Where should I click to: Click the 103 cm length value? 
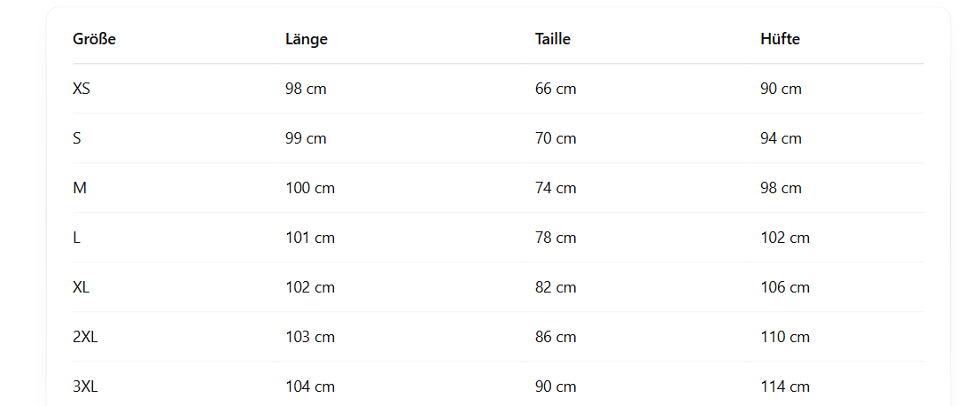pos(310,337)
